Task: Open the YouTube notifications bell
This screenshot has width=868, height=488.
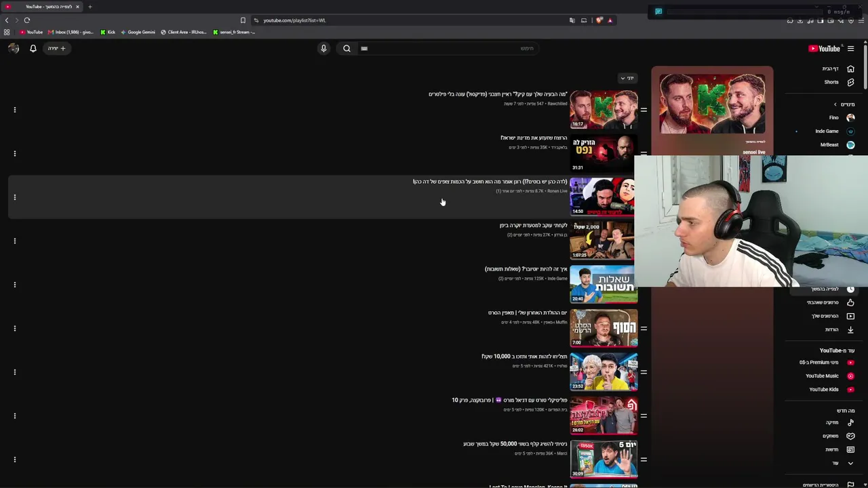Action: click(33, 48)
